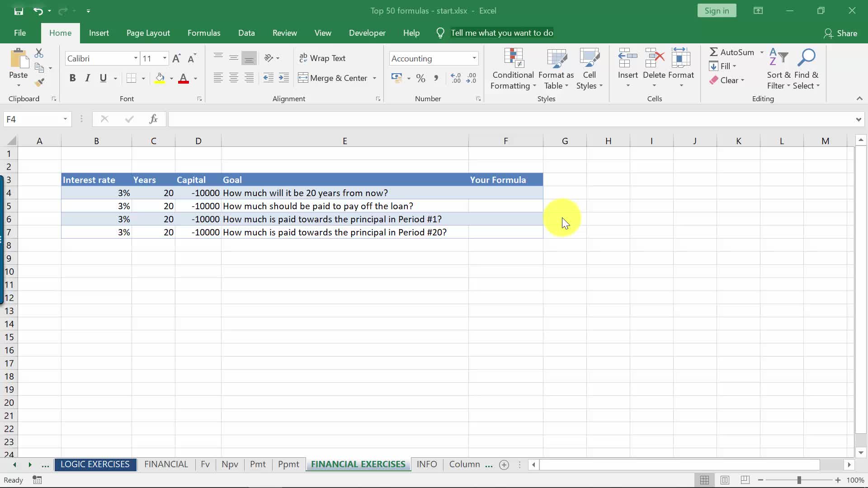Image resolution: width=868 pixels, height=488 pixels.
Task: Select cell F5 under Your Formula
Action: [505, 206]
